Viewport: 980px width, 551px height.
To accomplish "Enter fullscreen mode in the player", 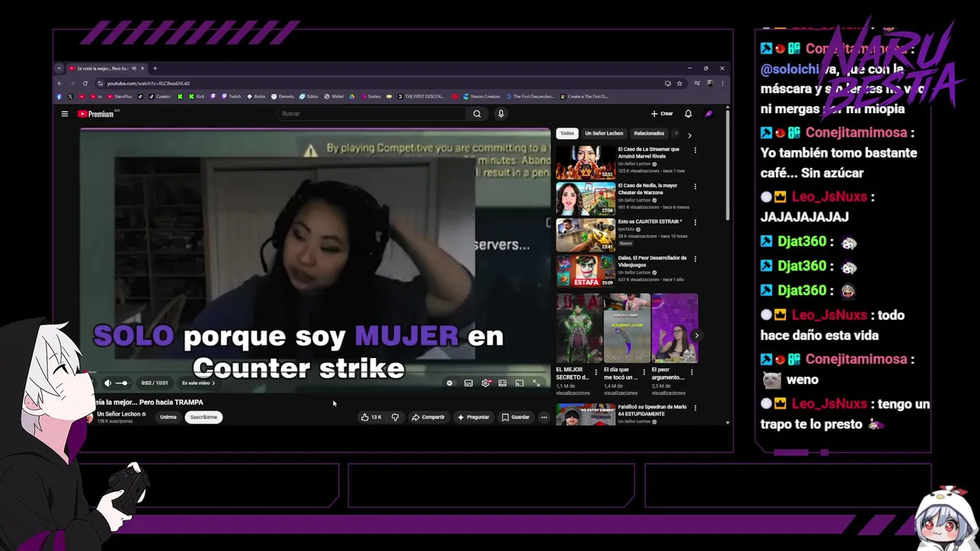I will click(536, 383).
